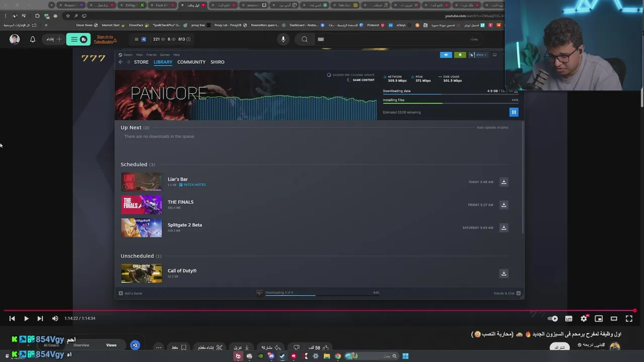Open Pinterest bookmark

tap(376, 25)
